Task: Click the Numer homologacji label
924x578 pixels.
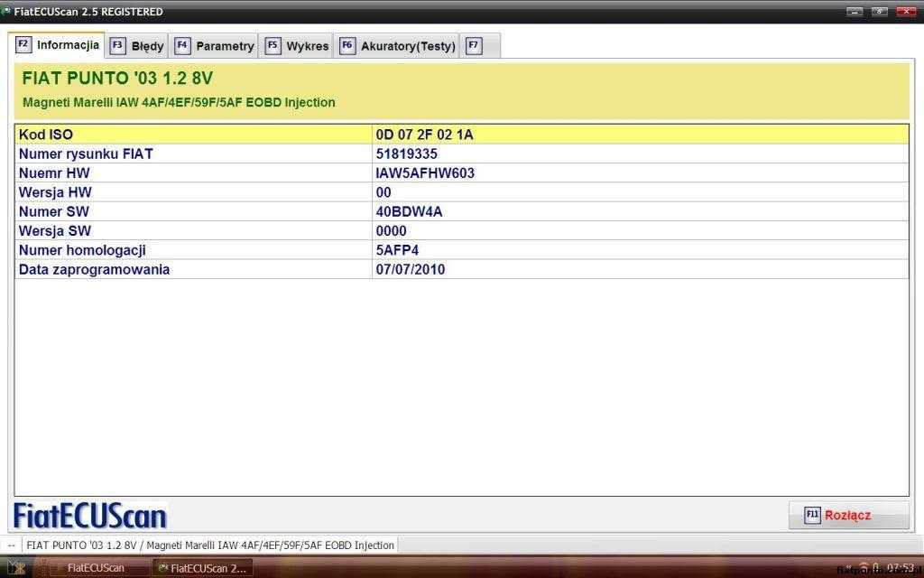Action: [82, 250]
